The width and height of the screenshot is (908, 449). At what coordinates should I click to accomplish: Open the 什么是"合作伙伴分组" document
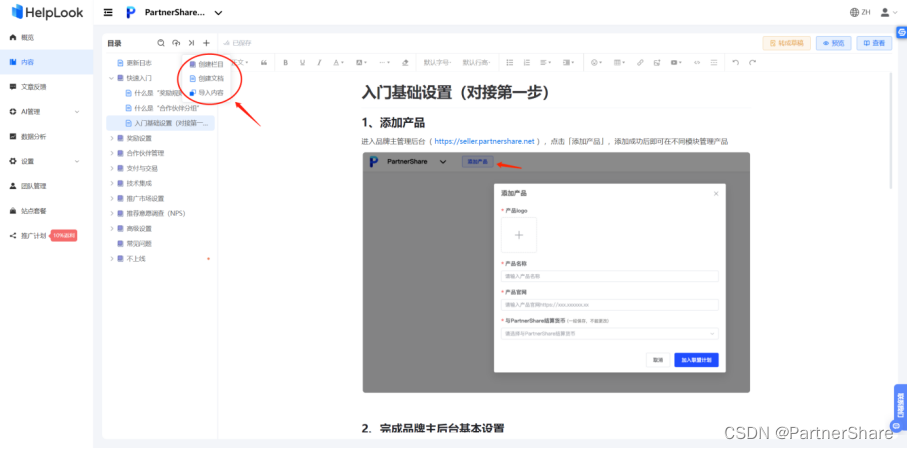point(160,108)
